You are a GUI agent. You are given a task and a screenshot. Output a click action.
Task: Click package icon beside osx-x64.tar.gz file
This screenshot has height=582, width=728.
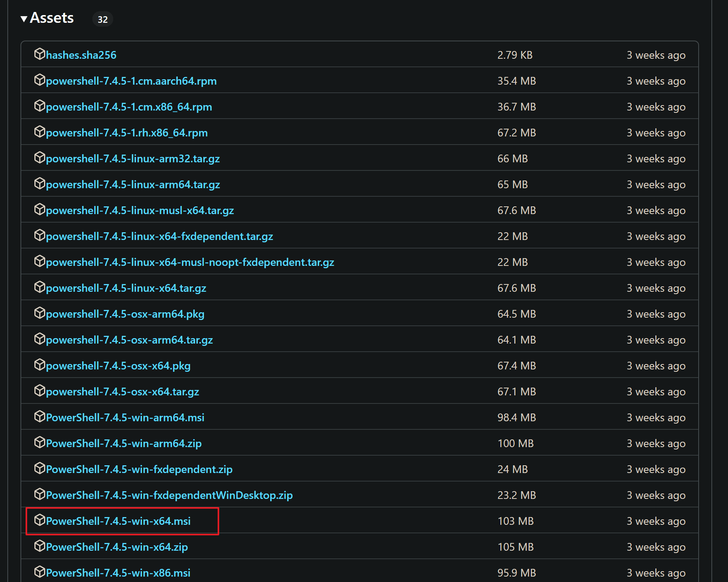pyautogui.click(x=39, y=390)
